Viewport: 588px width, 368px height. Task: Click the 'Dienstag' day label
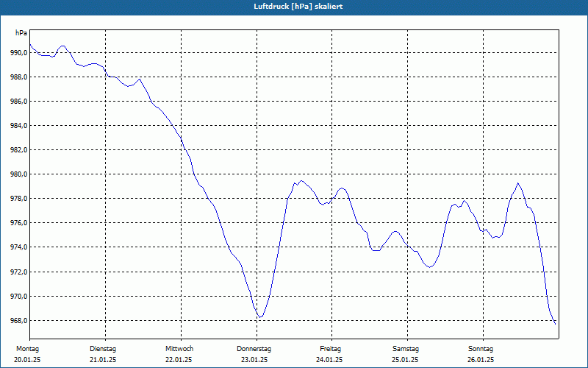pos(103,349)
